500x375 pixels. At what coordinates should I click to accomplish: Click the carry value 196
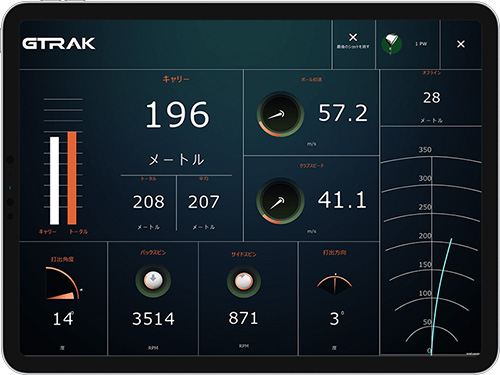click(177, 115)
